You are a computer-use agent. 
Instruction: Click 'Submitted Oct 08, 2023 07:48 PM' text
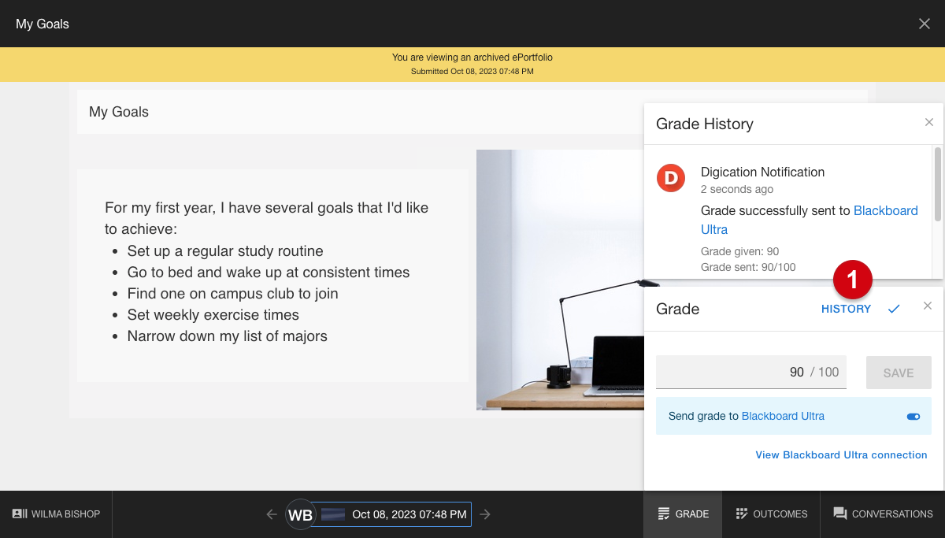coord(472,71)
